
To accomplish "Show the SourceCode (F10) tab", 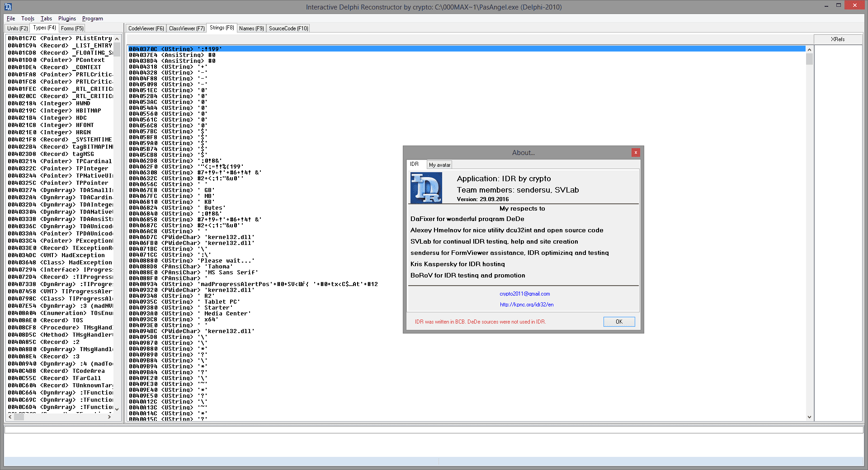I will point(288,28).
